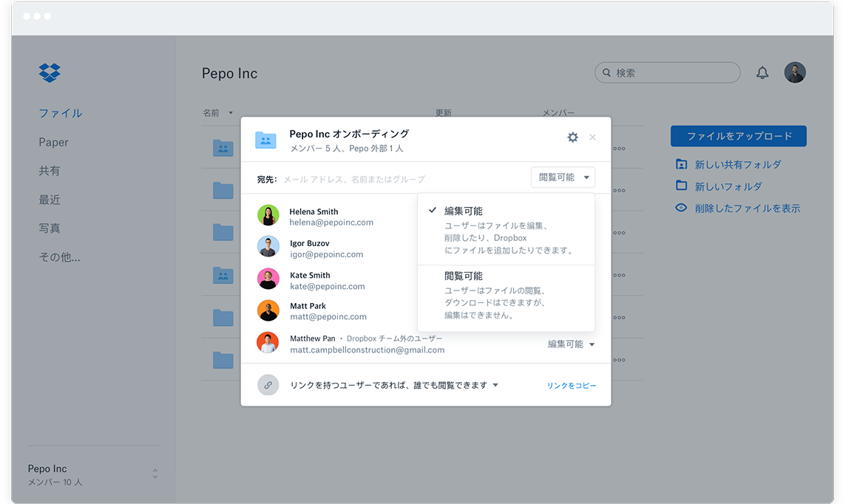
Task: Click your profile avatar in the top bar
Action: point(795,72)
